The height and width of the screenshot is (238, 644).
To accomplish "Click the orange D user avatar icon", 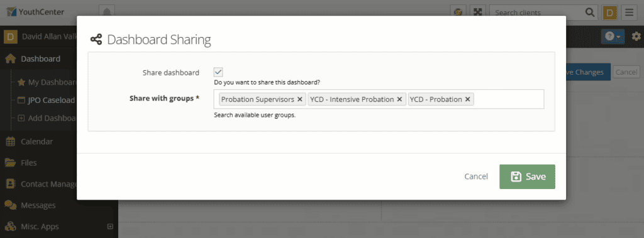I will tap(610, 13).
